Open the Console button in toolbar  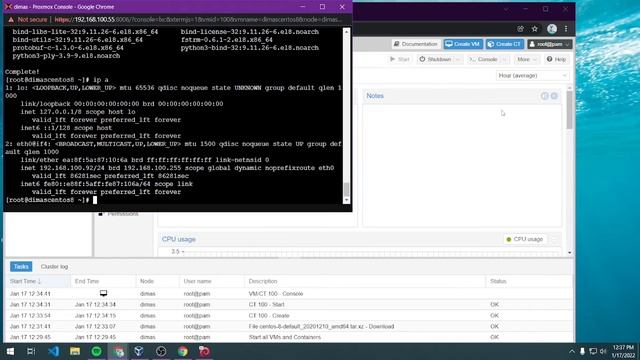(x=483, y=59)
